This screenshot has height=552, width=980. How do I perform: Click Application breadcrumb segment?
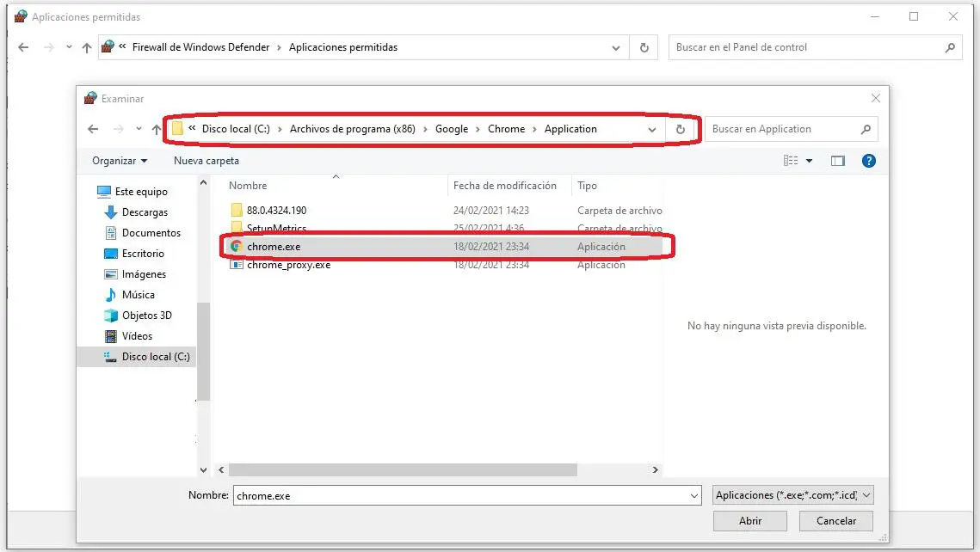[570, 129]
